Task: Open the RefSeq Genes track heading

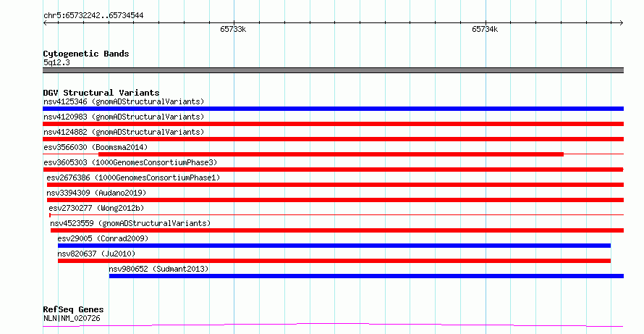Action: [73, 309]
